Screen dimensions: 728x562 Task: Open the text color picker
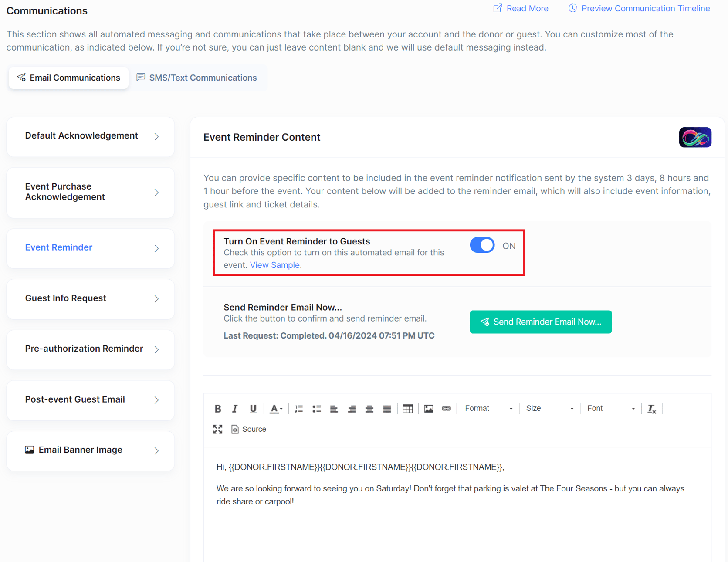[276, 409]
